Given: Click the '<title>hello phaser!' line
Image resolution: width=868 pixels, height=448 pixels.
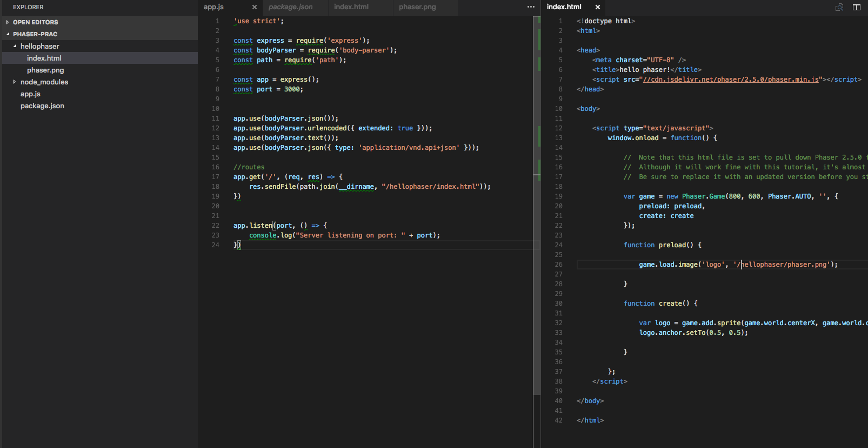Looking at the screenshot, I should click(647, 70).
